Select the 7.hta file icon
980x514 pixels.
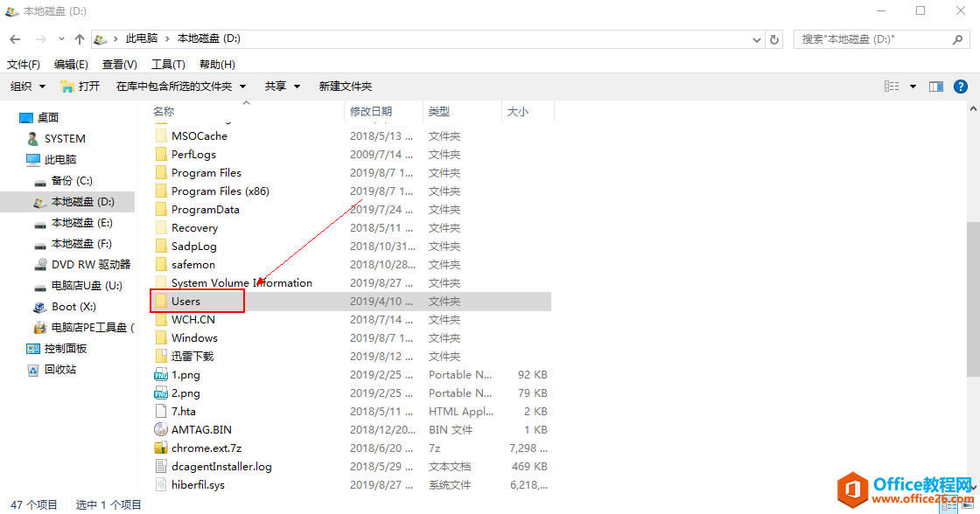click(x=161, y=411)
